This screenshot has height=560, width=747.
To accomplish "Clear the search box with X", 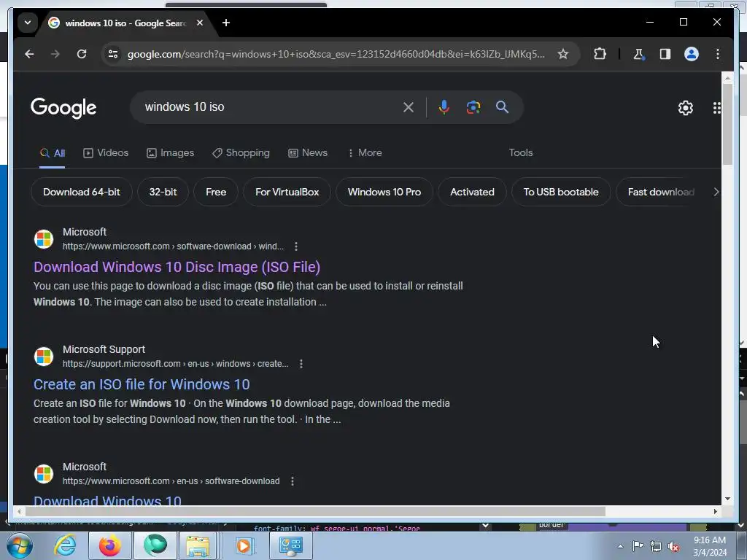I will click(x=409, y=107).
